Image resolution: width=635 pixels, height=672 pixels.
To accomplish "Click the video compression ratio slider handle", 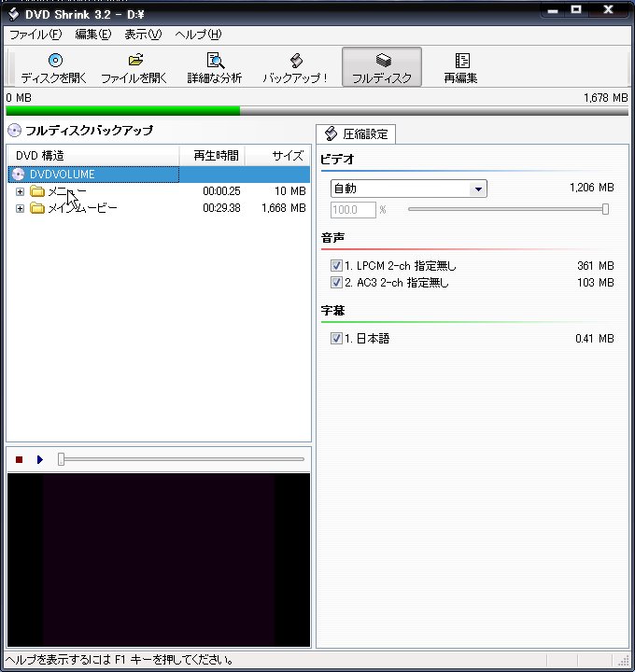I will tap(605, 209).
